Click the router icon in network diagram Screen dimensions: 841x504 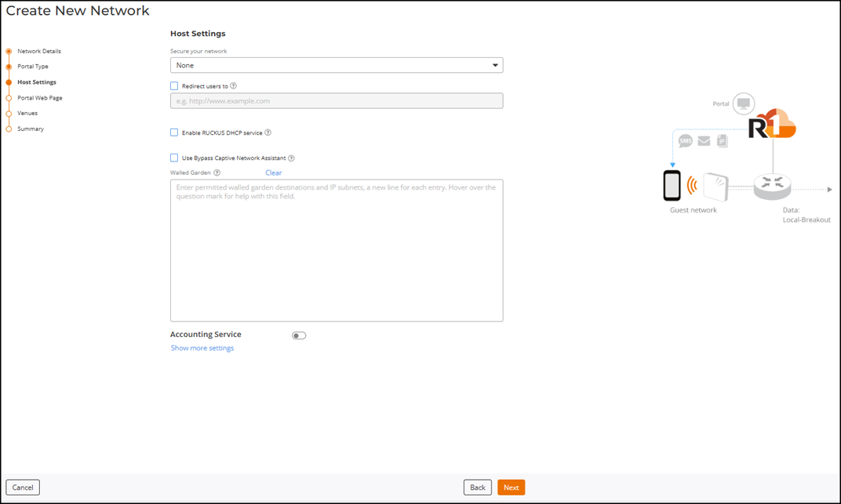(772, 187)
